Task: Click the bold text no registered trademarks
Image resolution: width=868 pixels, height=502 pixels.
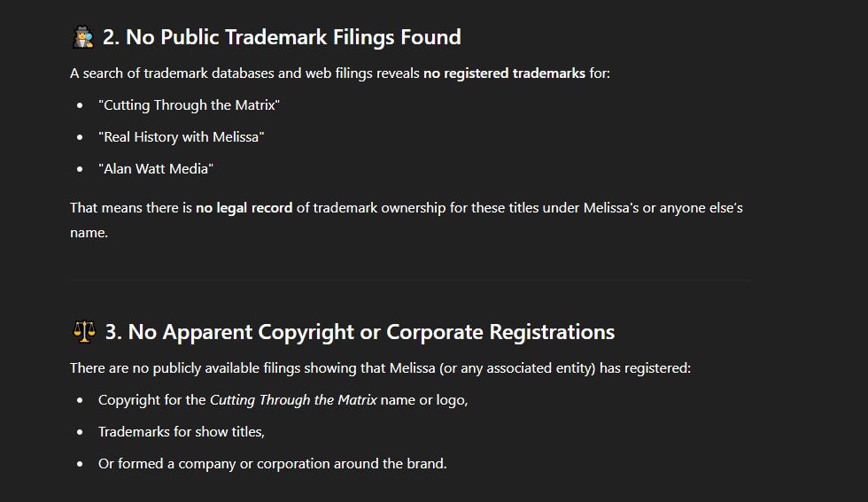Action: [x=504, y=73]
